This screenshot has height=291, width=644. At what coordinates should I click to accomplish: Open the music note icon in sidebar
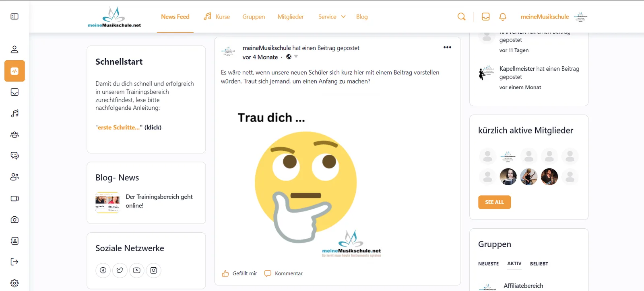pos(14,113)
